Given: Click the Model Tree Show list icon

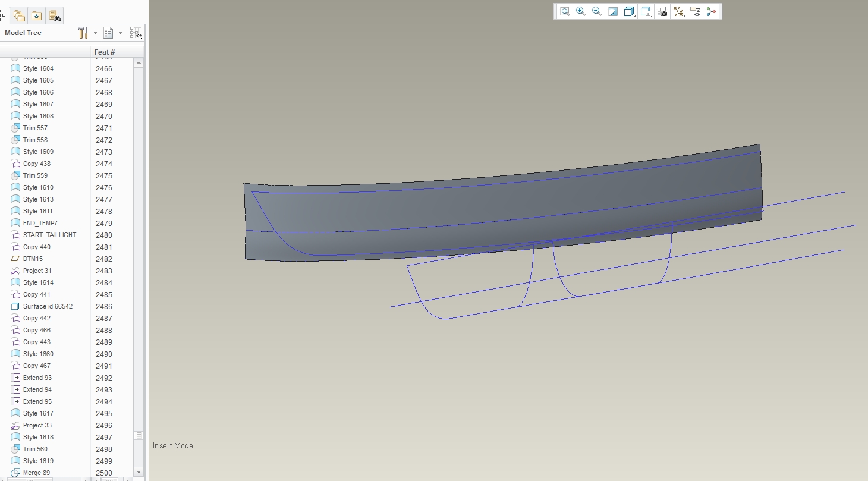Looking at the screenshot, I should point(108,33).
